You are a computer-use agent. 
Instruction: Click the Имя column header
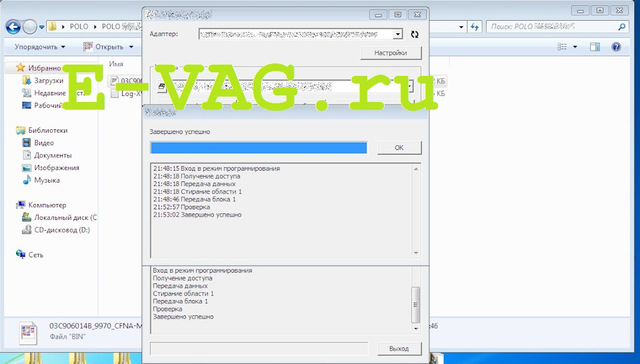click(x=116, y=64)
